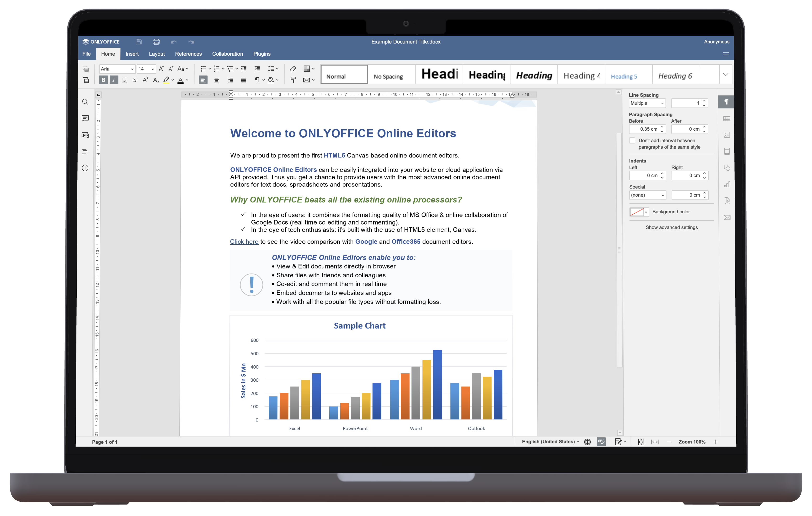Click the Clear style eraser icon
The image size is (812, 516).
pos(293,69)
